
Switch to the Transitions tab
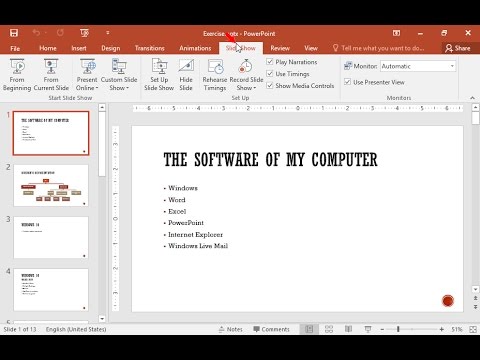pyautogui.click(x=150, y=48)
